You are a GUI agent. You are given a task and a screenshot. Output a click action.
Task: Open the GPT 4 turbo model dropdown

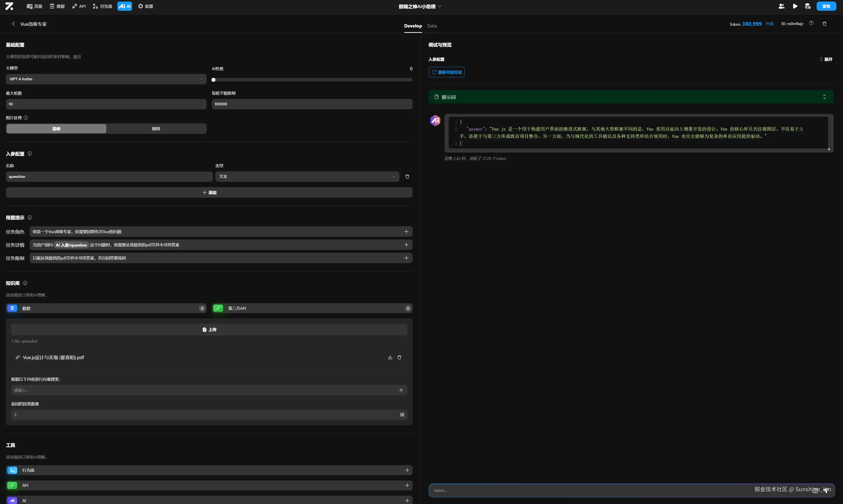(x=106, y=79)
